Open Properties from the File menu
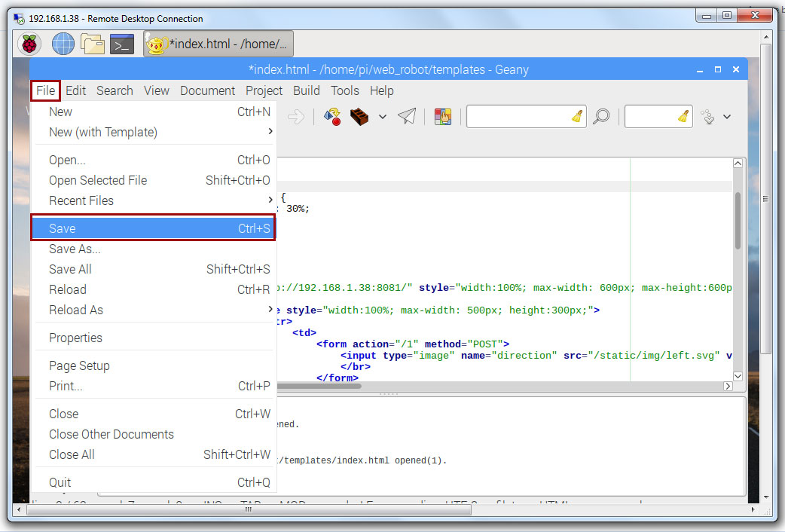 (154, 338)
